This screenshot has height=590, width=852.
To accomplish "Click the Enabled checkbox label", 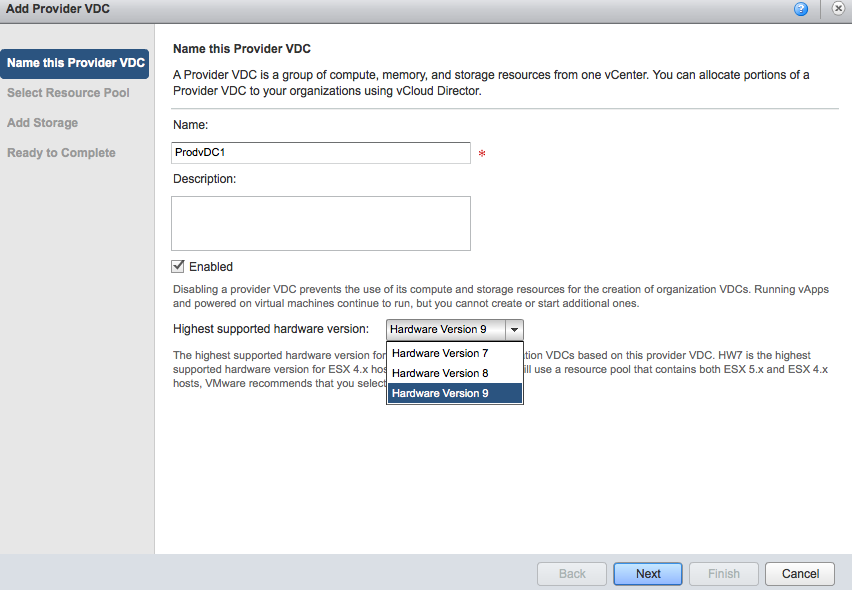I will [x=211, y=267].
